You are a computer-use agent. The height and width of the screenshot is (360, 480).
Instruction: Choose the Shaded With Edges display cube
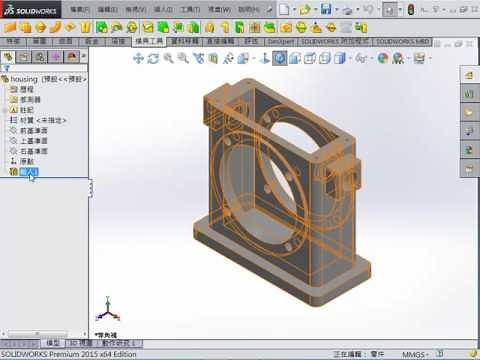pos(340,58)
